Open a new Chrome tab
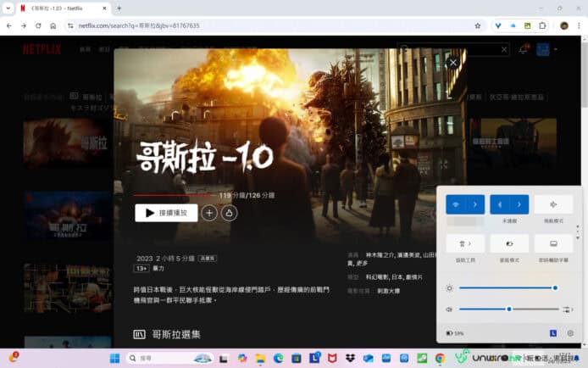Image resolution: width=588 pixels, height=368 pixels. [x=119, y=8]
